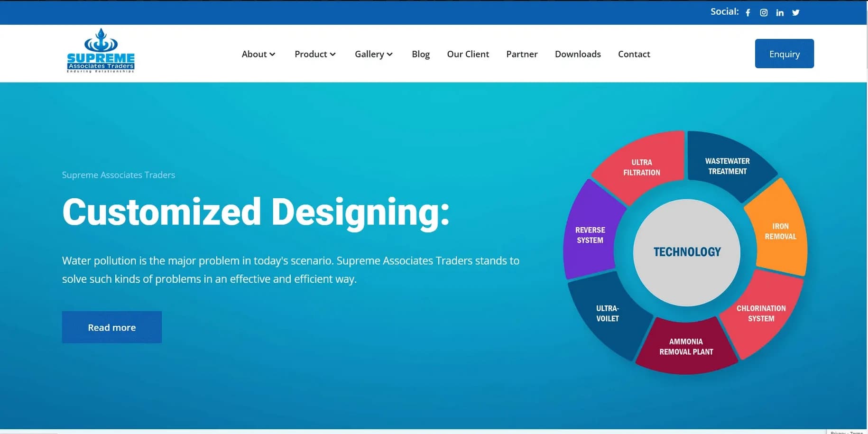868x434 pixels.
Task: Open the Downloads page
Action: point(578,54)
